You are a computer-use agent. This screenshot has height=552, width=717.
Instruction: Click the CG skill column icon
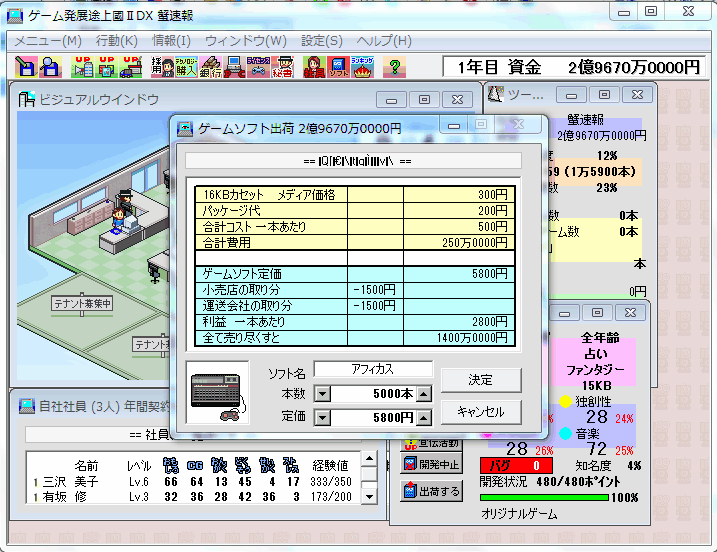[x=195, y=466]
